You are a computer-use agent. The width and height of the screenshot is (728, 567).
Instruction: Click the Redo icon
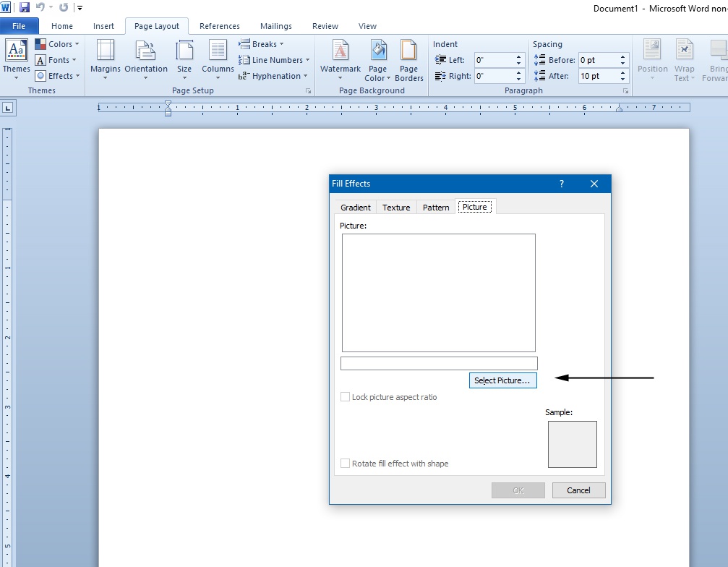pos(64,7)
